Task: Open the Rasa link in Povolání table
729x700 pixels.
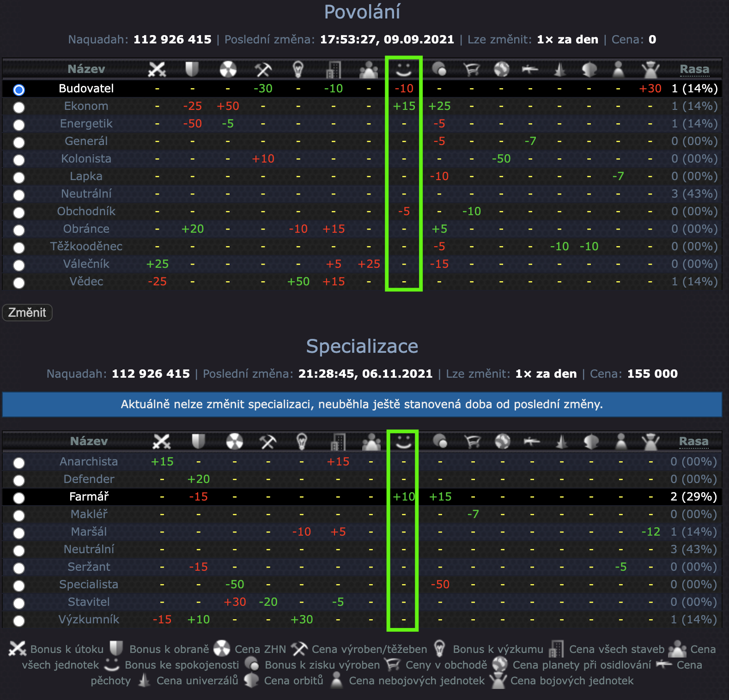Action: (694, 69)
